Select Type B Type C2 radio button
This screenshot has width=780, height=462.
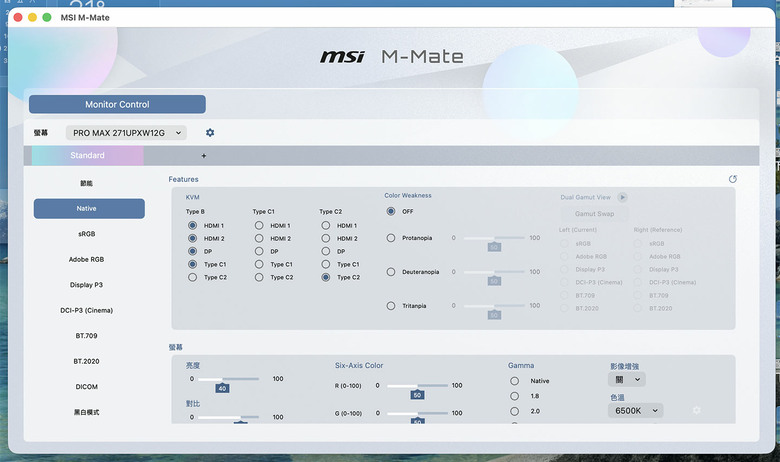coord(193,277)
